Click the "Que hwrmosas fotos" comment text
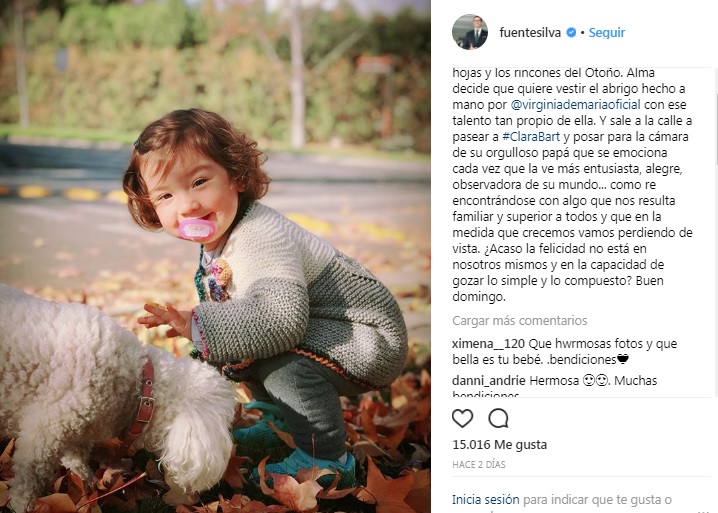This screenshot has width=718, height=513. point(592,343)
